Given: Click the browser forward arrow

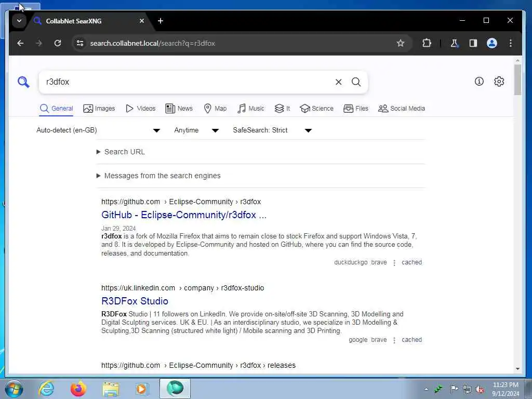Looking at the screenshot, I should (39, 43).
